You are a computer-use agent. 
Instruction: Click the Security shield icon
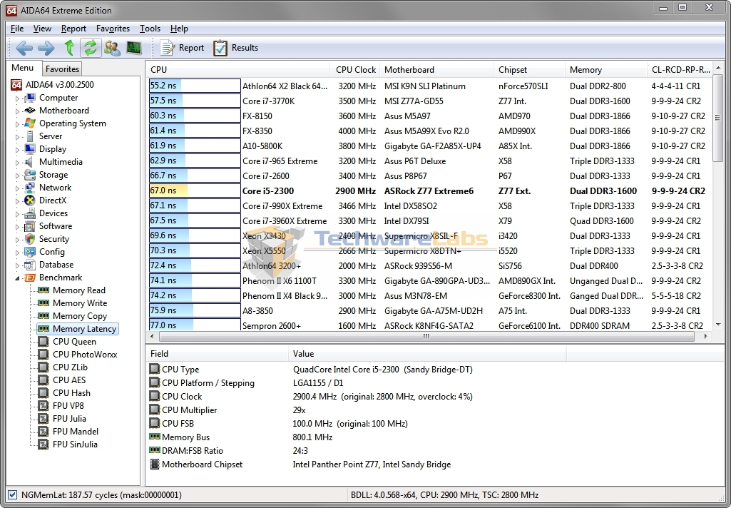point(30,239)
